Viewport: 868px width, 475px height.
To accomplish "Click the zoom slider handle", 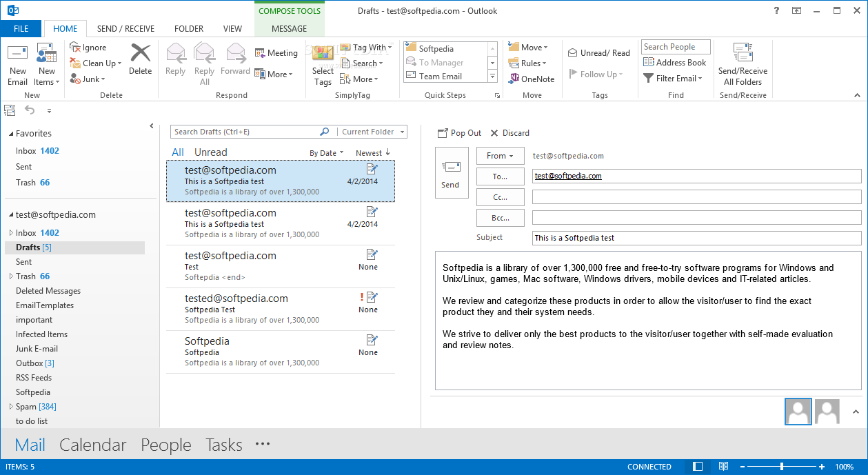I will click(782, 467).
